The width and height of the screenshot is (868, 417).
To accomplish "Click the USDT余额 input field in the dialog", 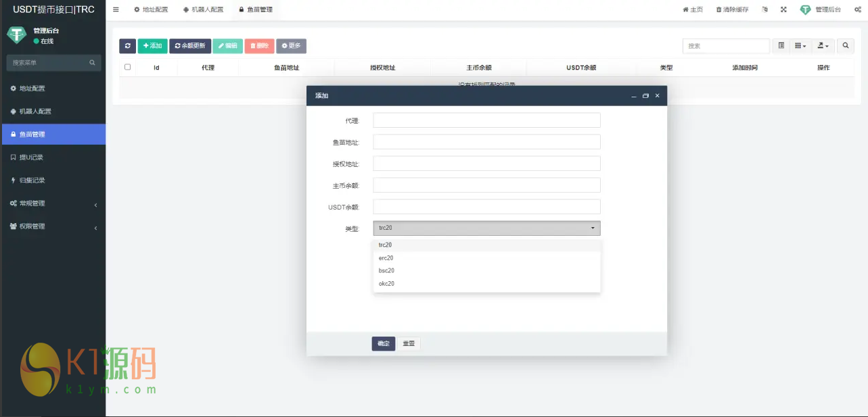I will click(486, 207).
